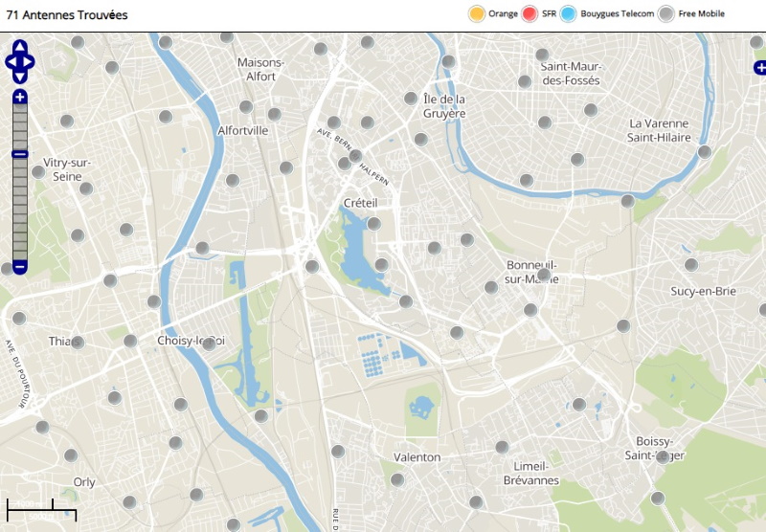Pan the map left with arrow
766x532 pixels.
tap(10, 62)
